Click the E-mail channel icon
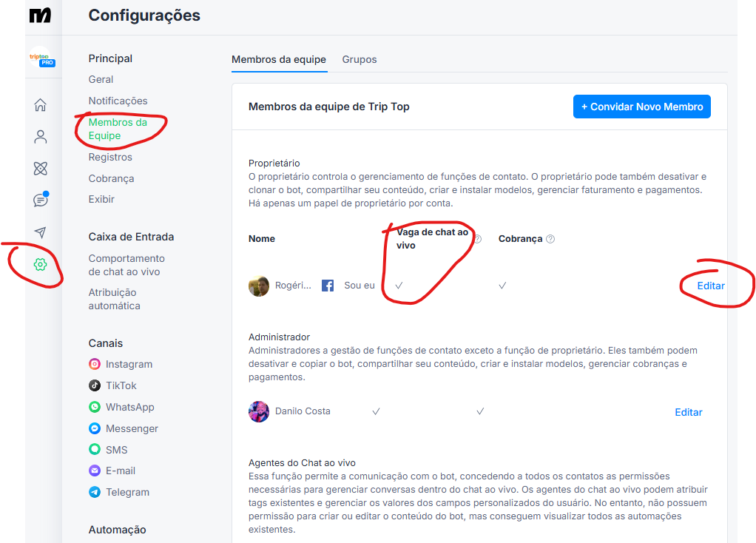The image size is (756, 543). (95, 471)
